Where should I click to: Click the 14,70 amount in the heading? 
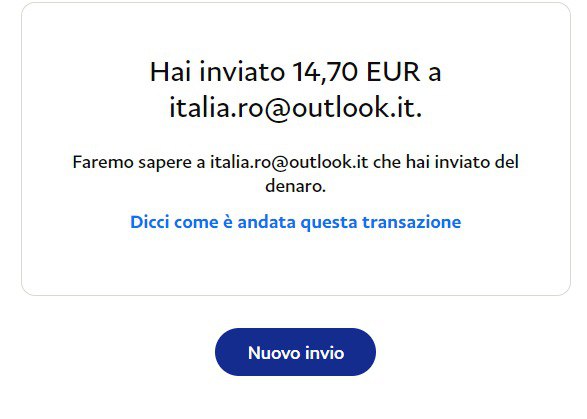[x=325, y=72]
